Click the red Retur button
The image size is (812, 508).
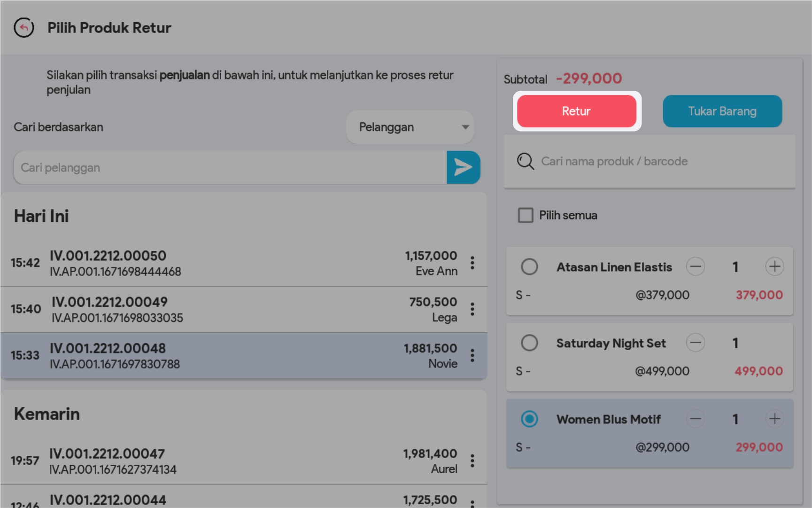tap(576, 111)
